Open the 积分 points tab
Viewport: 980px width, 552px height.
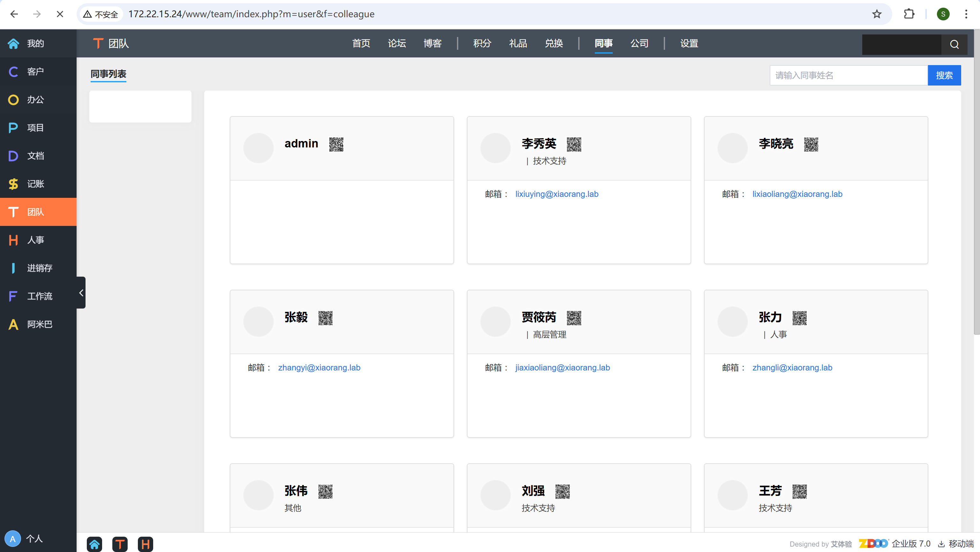coord(482,43)
